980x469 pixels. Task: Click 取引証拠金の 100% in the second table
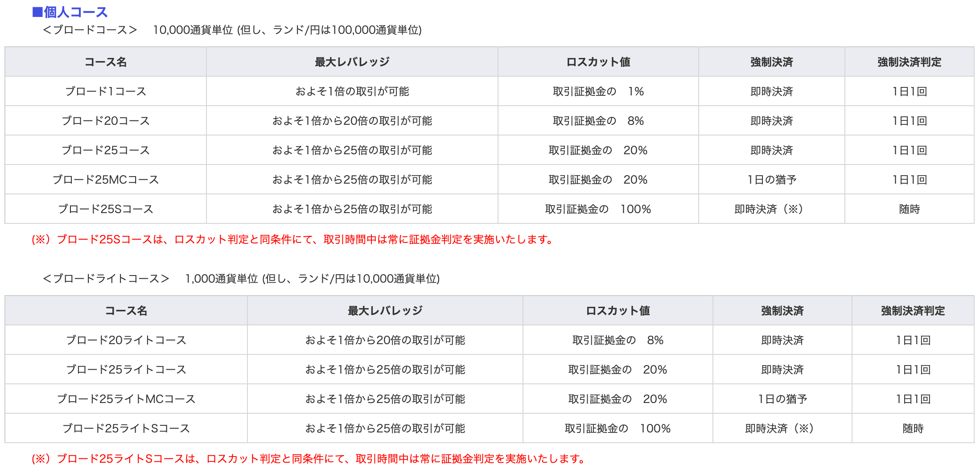click(x=618, y=428)
